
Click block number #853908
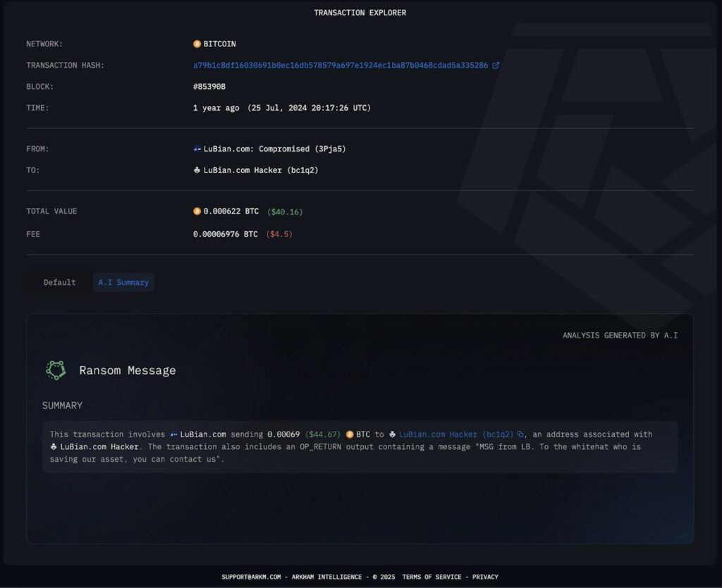[209, 87]
